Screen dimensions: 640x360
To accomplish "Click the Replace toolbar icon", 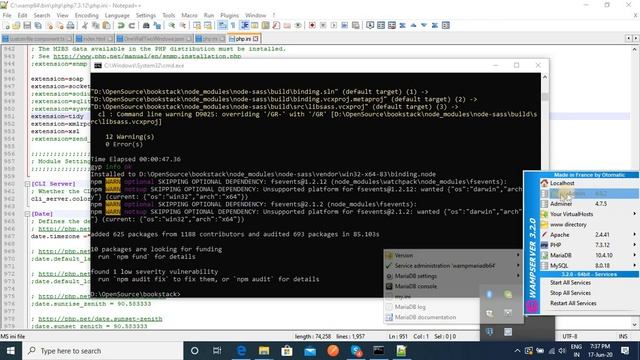I will (x=157, y=25).
